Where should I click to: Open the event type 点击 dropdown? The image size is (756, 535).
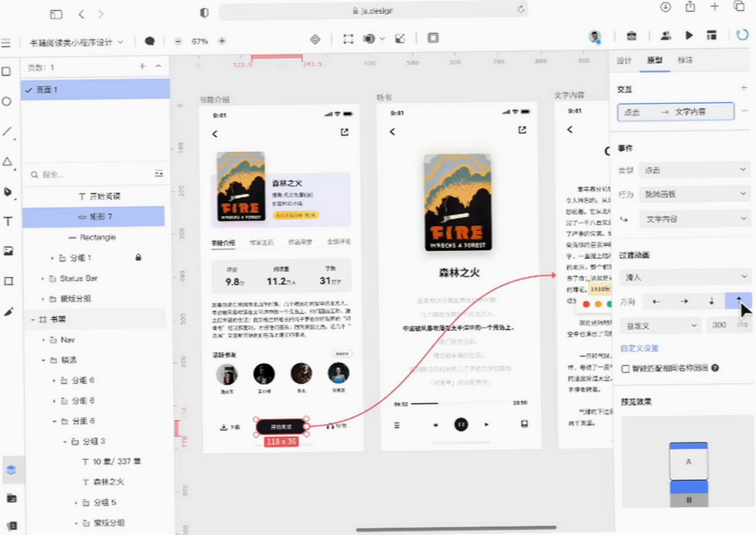pos(694,170)
